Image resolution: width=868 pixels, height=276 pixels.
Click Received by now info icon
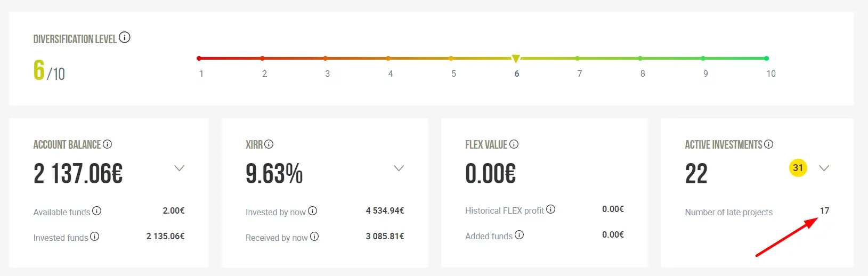(315, 236)
